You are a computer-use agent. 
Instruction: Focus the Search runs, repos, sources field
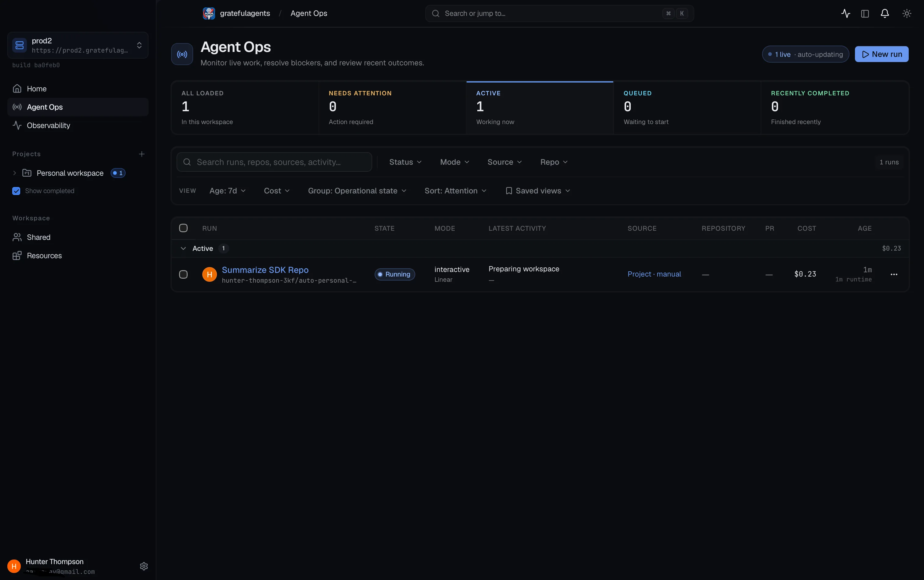coord(274,162)
